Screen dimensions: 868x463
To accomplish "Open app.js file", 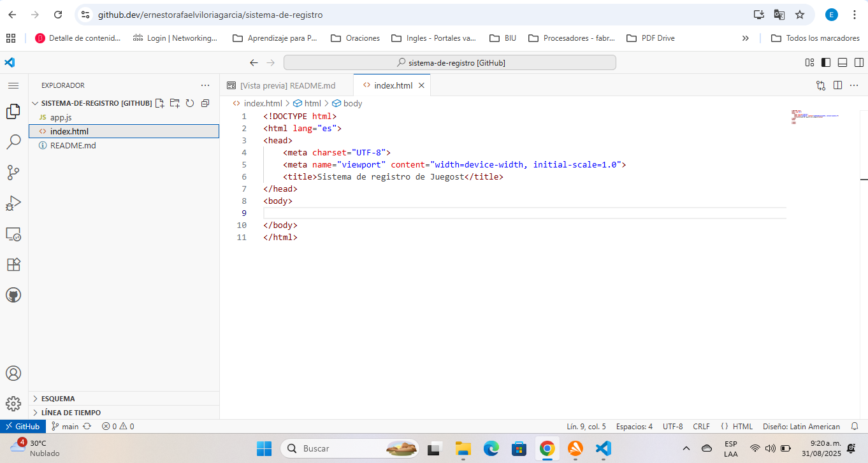I will [x=124, y=117].
